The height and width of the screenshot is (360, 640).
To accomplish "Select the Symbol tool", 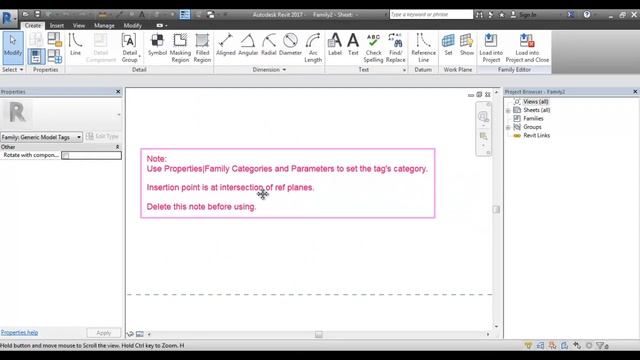I will point(157,45).
